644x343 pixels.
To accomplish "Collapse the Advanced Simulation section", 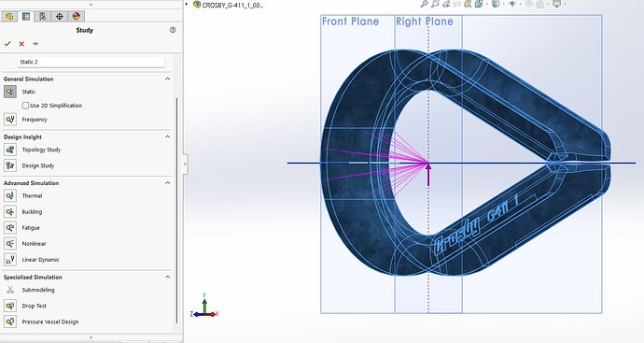I will coord(168,182).
